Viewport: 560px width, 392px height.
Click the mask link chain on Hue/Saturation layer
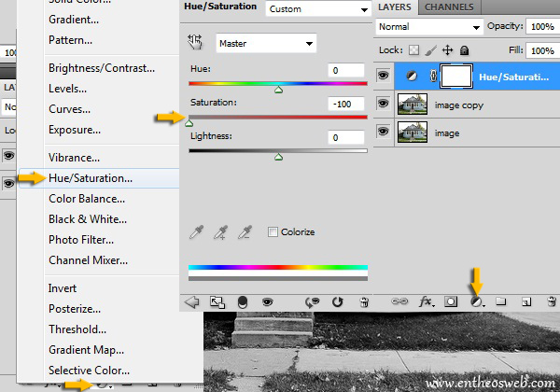pyautogui.click(x=433, y=76)
